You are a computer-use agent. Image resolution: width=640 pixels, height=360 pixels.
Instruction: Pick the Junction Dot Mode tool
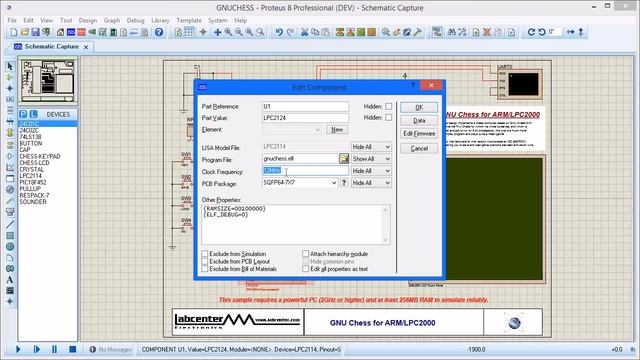click(x=10, y=88)
